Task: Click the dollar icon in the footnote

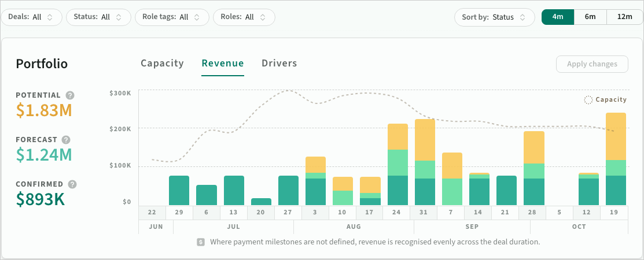Action: click(201, 242)
